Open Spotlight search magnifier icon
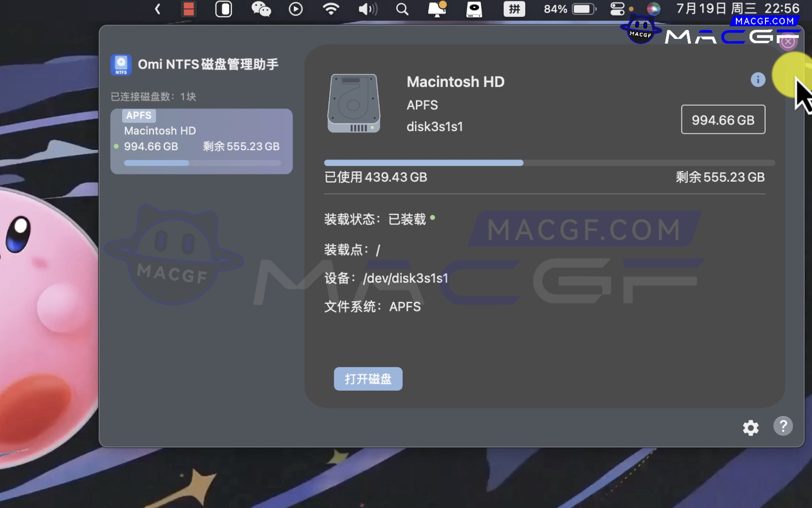812x508 pixels. 402,9
